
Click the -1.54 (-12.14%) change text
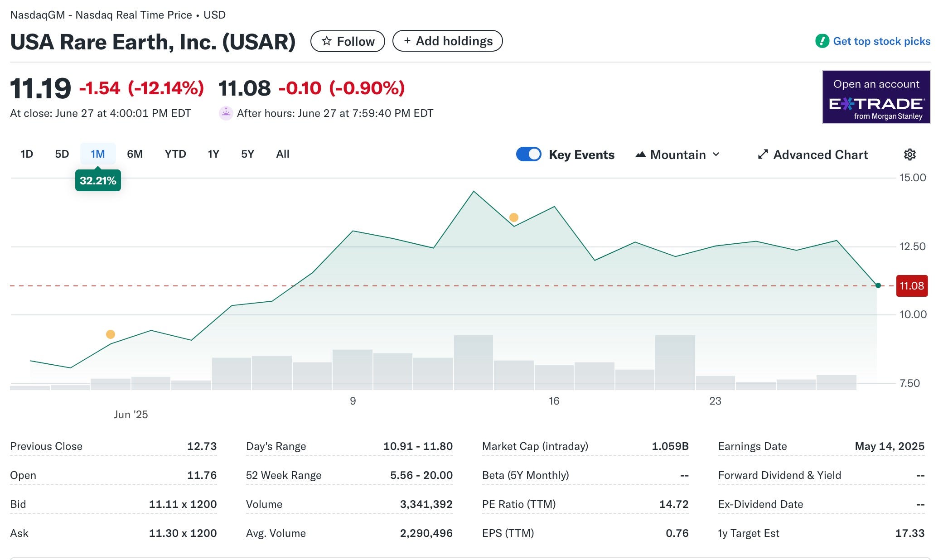[141, 88]
